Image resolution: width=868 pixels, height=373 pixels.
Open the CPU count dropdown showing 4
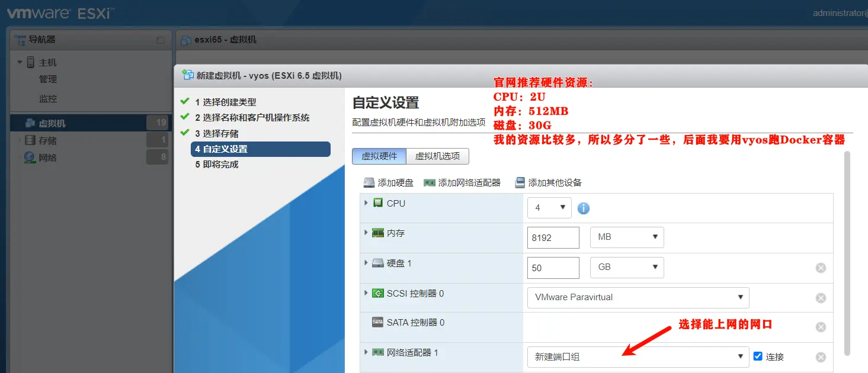[549, 208]
